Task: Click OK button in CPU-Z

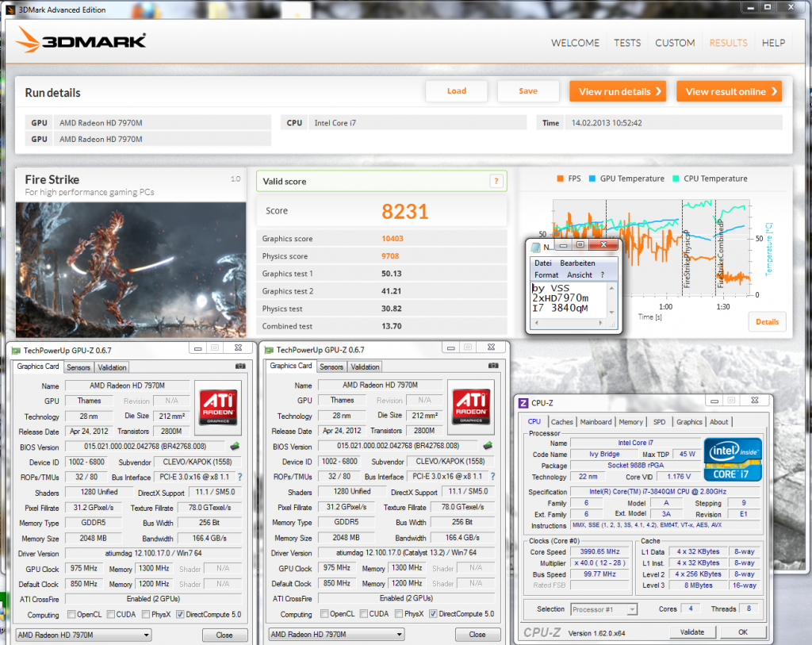Action: 742,632
